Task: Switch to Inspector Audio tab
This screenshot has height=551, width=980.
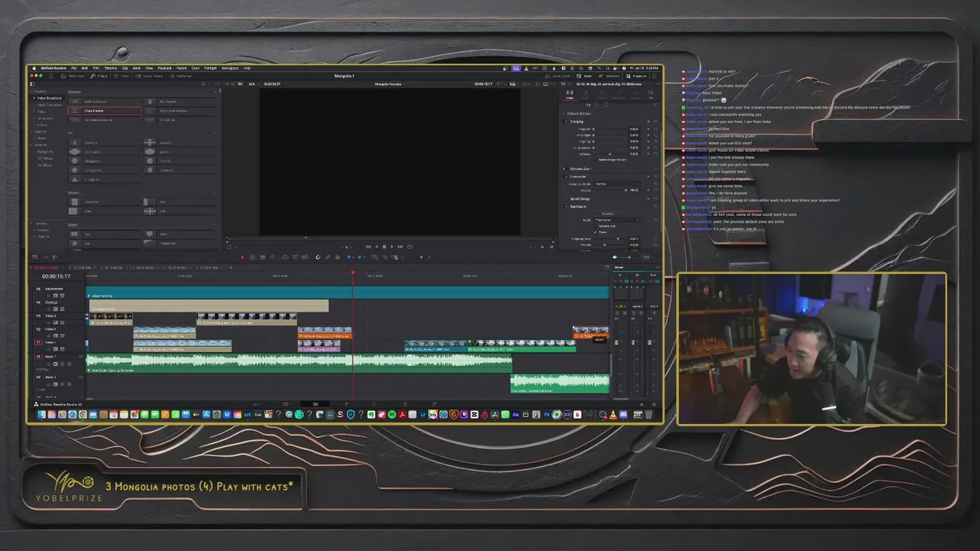Action: [x=586, y=94]
